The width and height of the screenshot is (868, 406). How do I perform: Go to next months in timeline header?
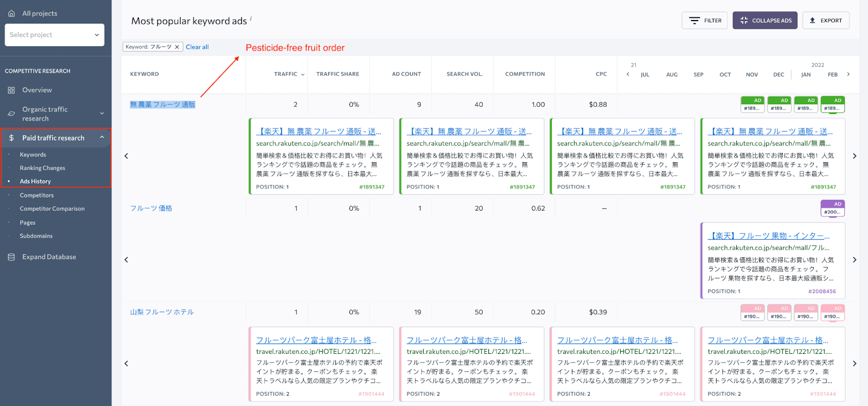click(848, 74)
